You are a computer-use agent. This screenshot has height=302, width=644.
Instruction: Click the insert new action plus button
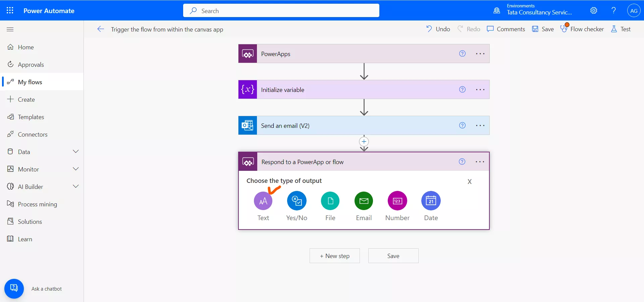pos(364,142)
